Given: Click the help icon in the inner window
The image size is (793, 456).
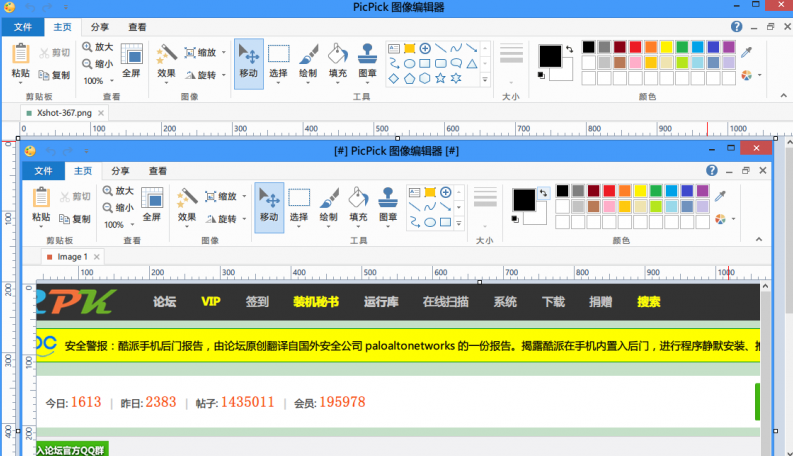Looking at the screenshot, I should [x=712, y=170].
